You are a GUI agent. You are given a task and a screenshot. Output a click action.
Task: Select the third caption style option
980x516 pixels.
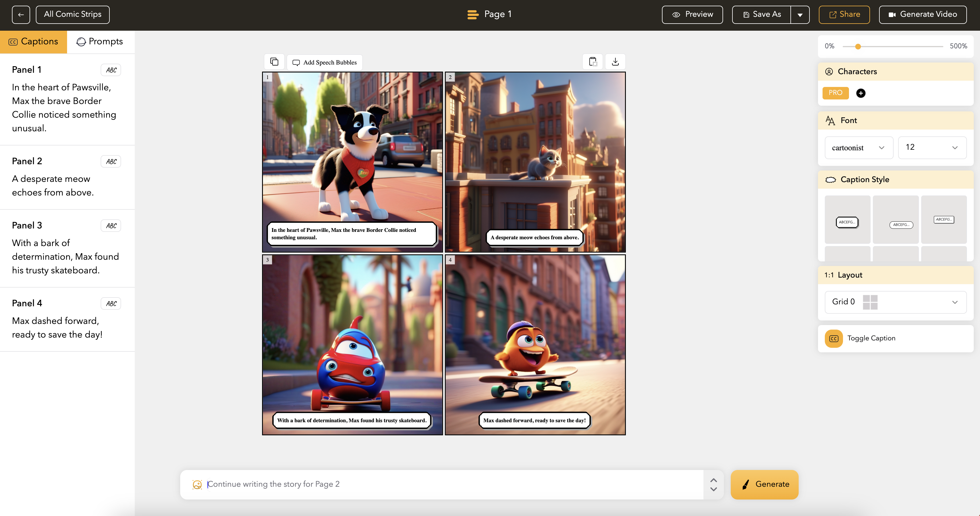point(944,220)
